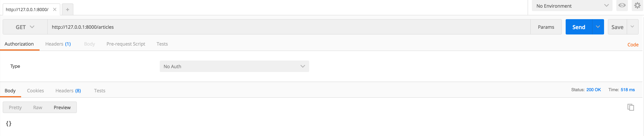Image resolution: width=644 pixels, height=136 pixels.
Task: Click the request URL field
Action: click(x=289, y=27)
